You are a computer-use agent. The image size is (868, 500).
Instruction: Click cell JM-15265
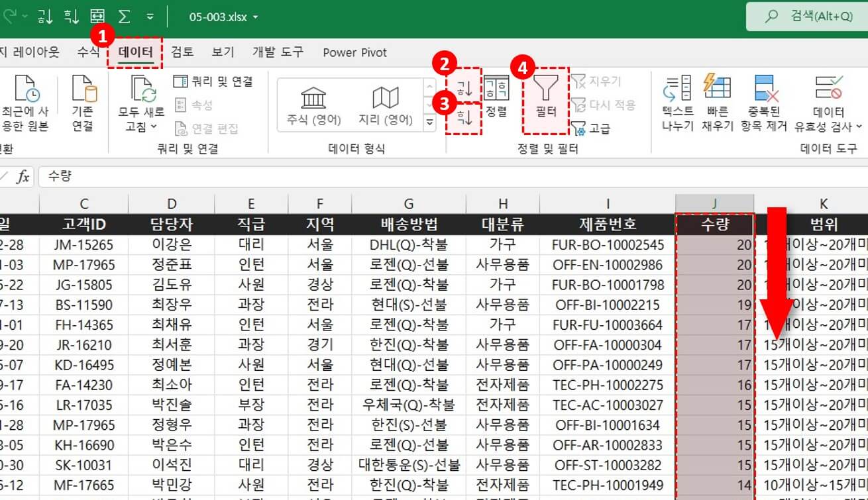(83, 245)
